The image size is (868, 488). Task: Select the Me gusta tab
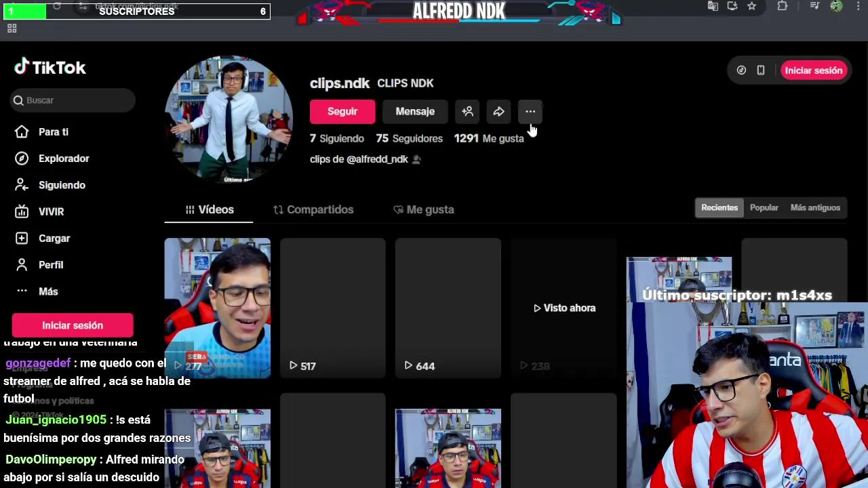coord(423,209)
